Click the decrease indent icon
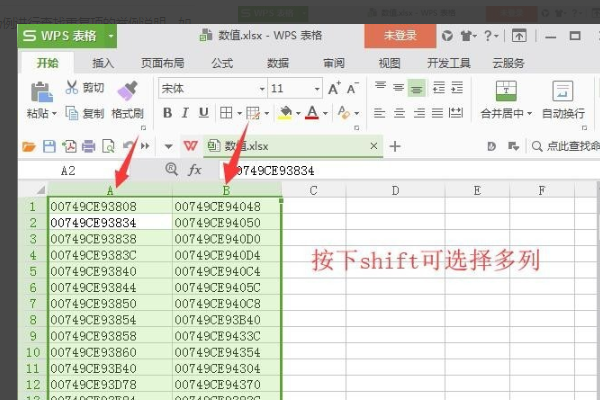Screen dimensions: 600x400 coord(439,88)
